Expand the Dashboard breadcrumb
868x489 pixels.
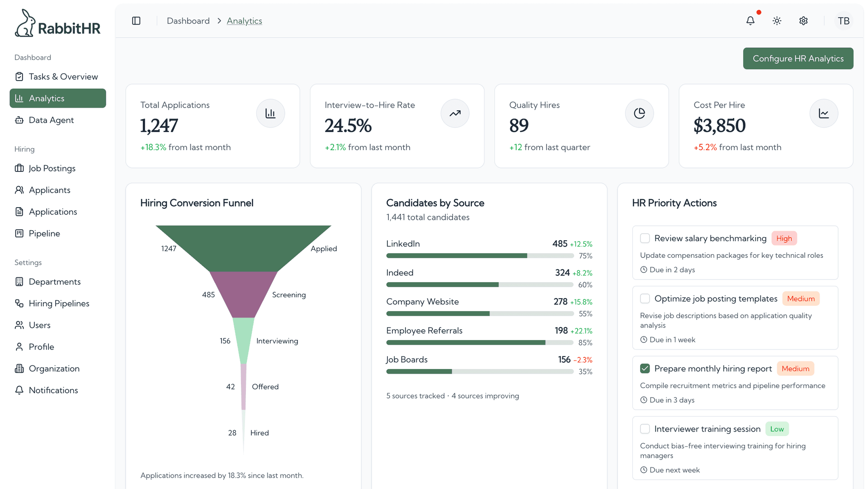188,21
